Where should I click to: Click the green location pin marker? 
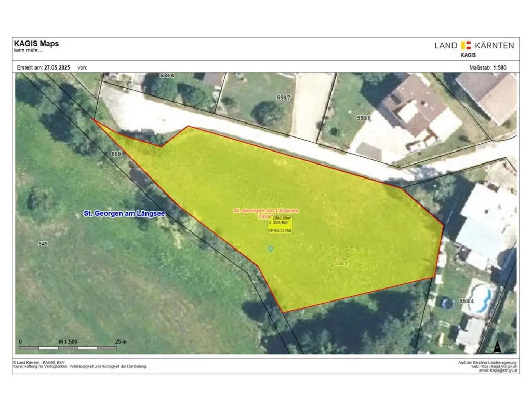point(270,249)
